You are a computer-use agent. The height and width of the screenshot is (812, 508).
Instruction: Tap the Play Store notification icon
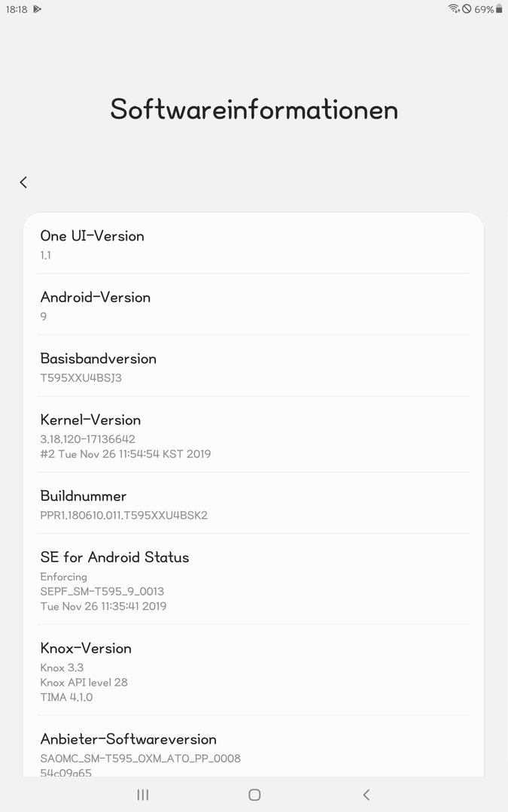pyautogui.click(x=38, y=9)
